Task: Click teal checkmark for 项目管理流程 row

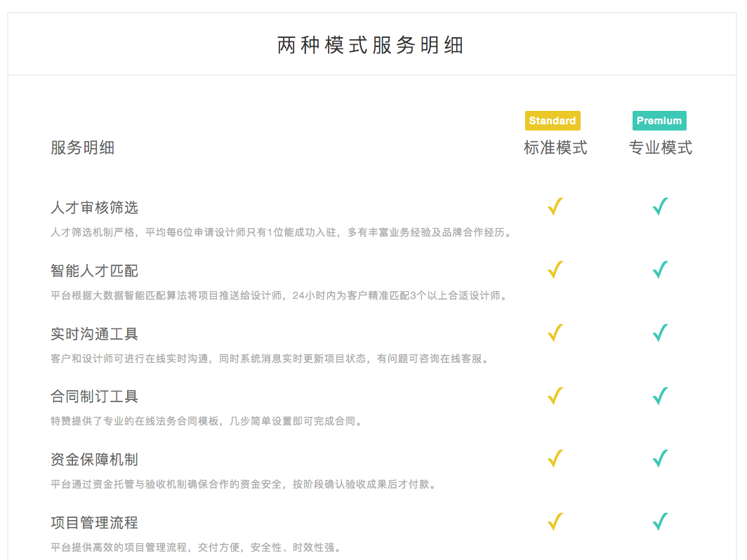Action: (x=660, y=522)
